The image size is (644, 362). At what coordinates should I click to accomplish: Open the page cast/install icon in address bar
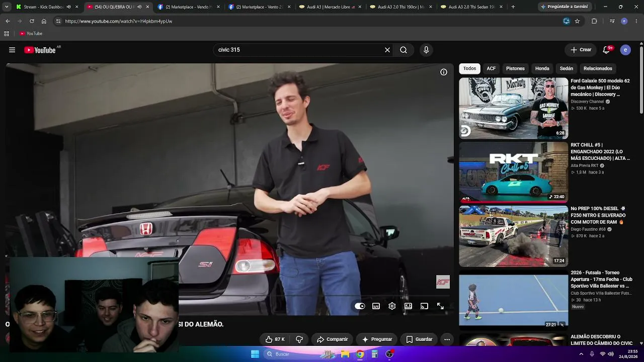567,21
